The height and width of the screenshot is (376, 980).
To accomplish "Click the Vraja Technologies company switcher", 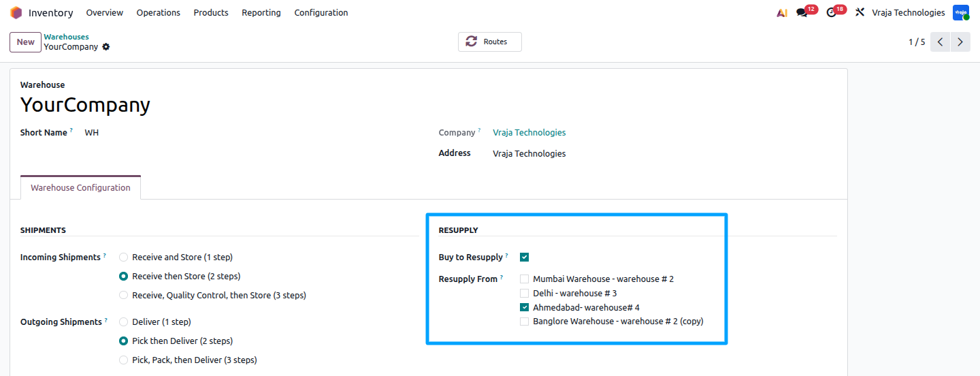I will (x=909, y=13).
